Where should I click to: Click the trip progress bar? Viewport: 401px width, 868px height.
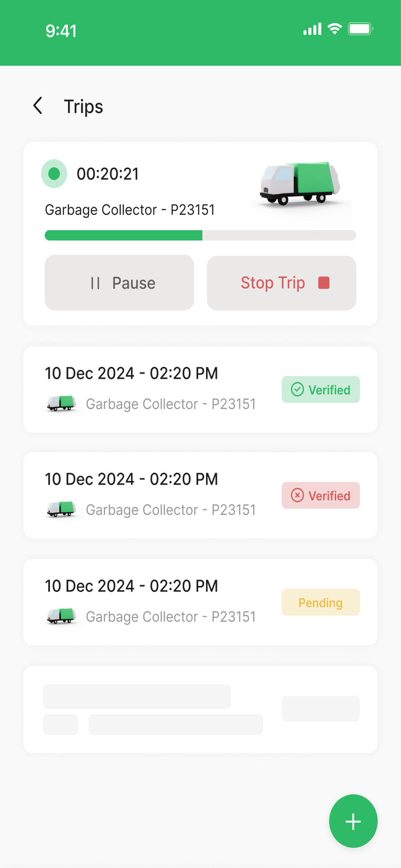coord(200,235)
